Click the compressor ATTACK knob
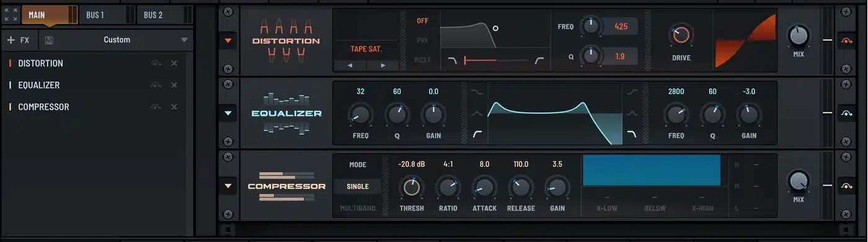The width and height of the screenshot is (868, 242). tap(484, 187)
